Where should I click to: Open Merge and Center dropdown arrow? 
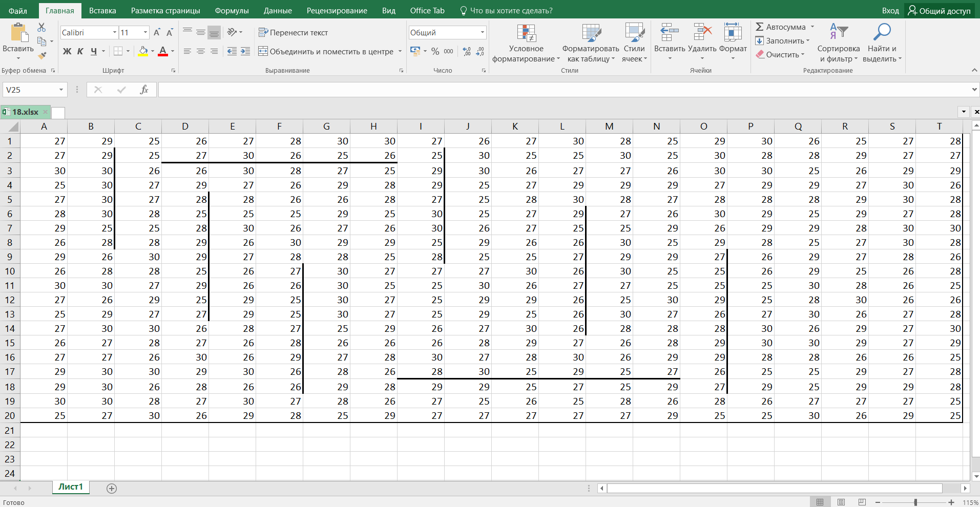pyautogui.click(x=400, y=52)
